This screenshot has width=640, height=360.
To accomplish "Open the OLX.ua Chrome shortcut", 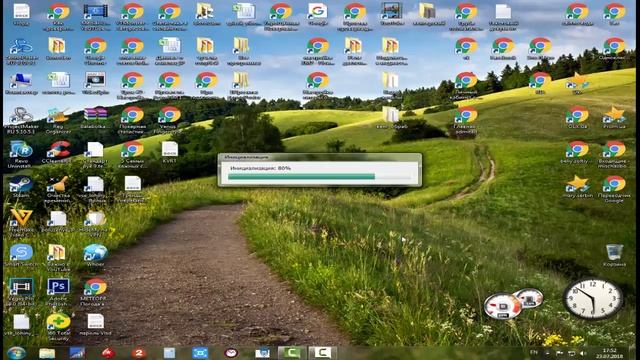I will (x=577, y=117).
